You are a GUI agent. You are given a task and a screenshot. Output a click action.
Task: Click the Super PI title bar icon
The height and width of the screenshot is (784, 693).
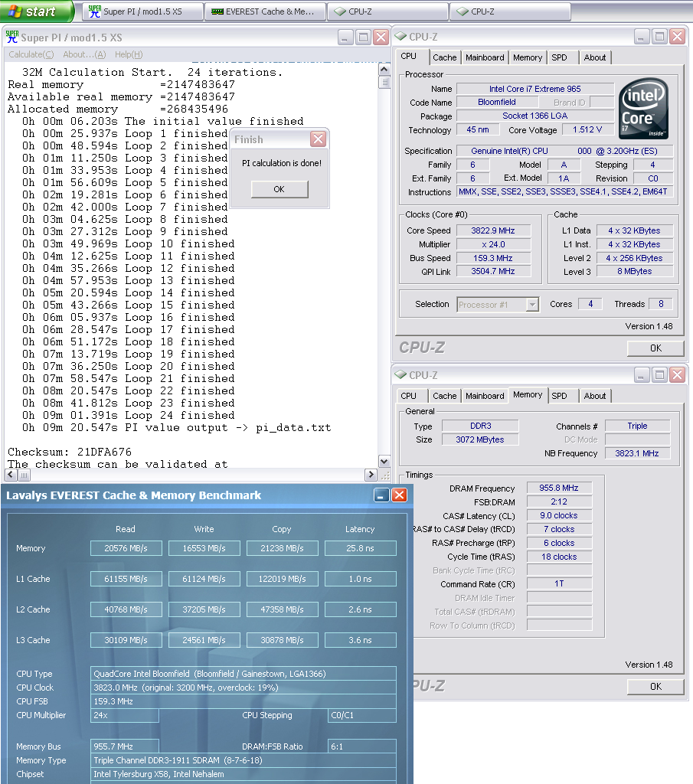[11, 37]
